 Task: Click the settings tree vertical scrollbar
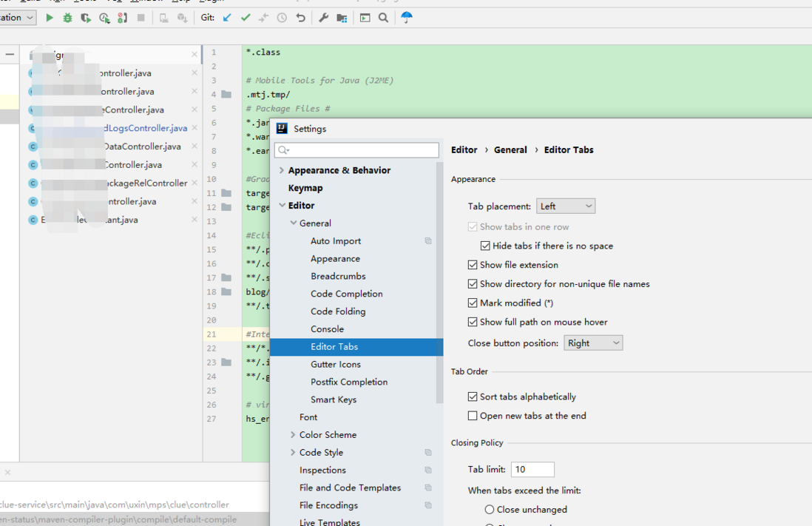440,283
